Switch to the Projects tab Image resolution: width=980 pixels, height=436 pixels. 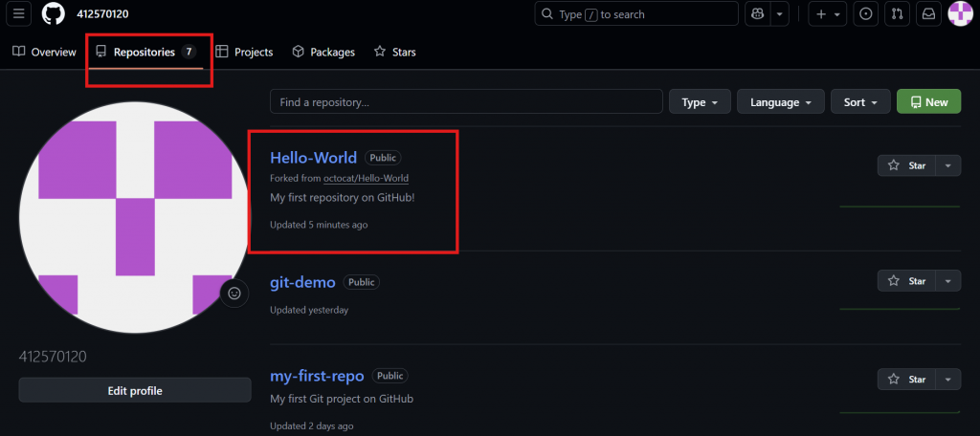coord(244,53)
